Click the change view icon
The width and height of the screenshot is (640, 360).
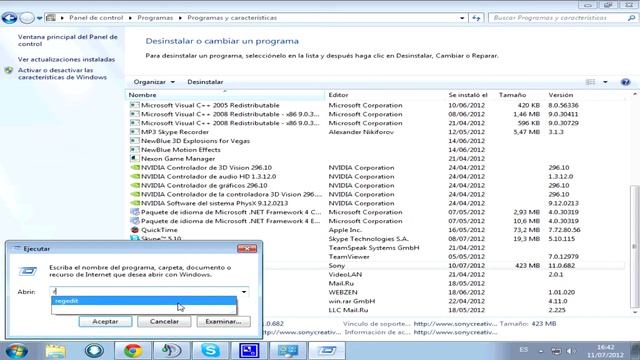point(590,82)
